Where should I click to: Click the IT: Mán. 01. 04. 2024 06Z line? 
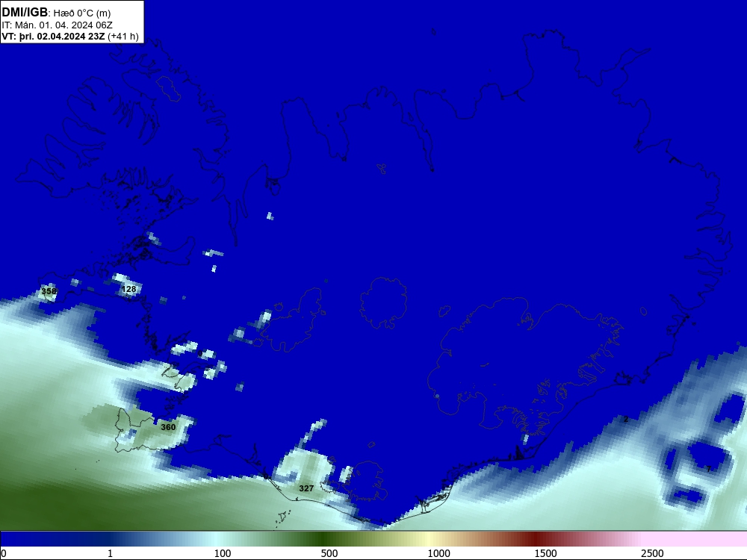point(58,25)
